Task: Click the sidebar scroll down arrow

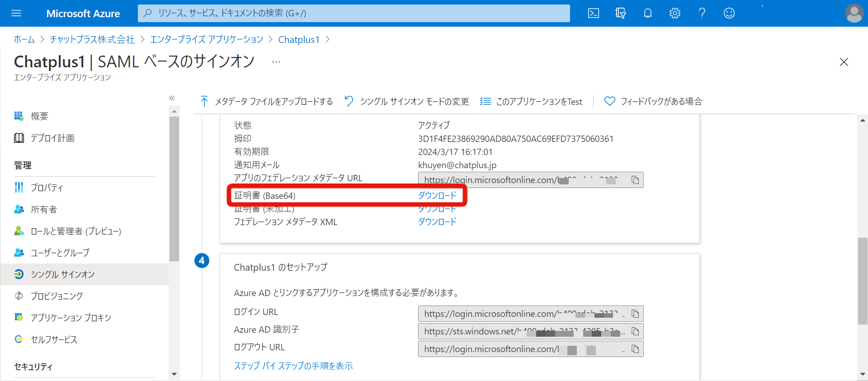Action: point(174,374)
